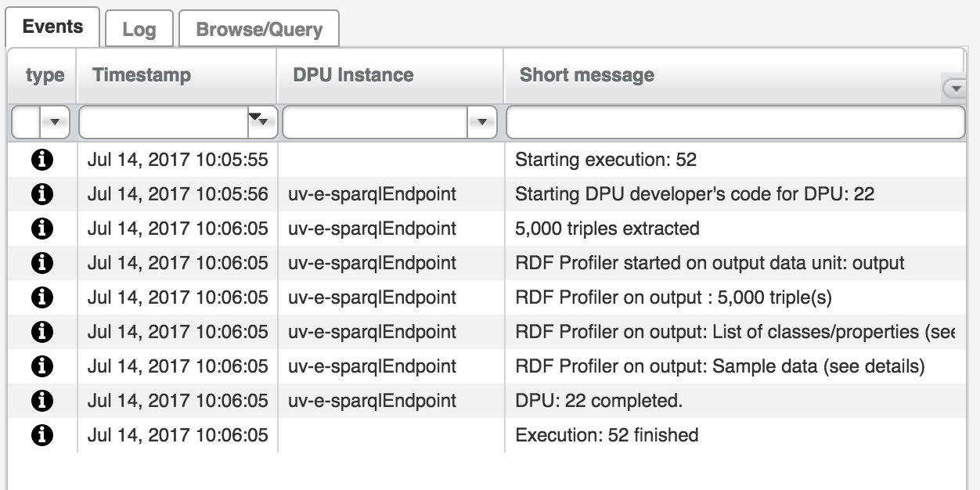Open the Timestamp filter date picker
This screenshot has height=490, width=980.
click(x=259, y=120)
